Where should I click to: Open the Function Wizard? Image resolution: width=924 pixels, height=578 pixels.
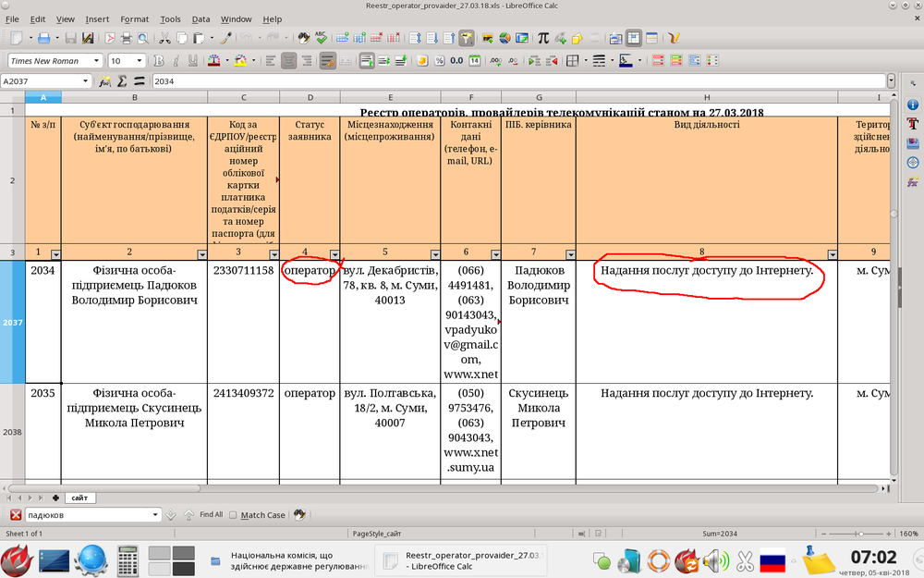[x=105, y=81]
